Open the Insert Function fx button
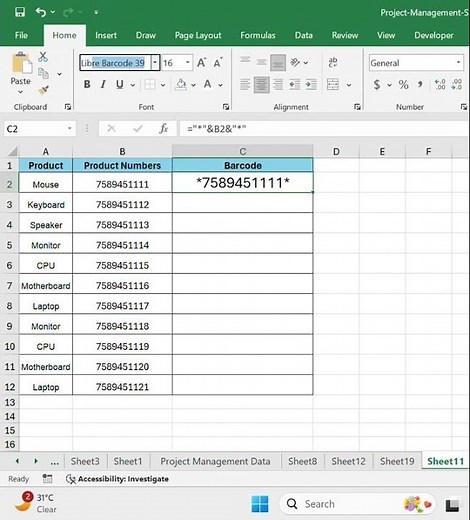Viewport: 470px width, 520px height. 163,129
